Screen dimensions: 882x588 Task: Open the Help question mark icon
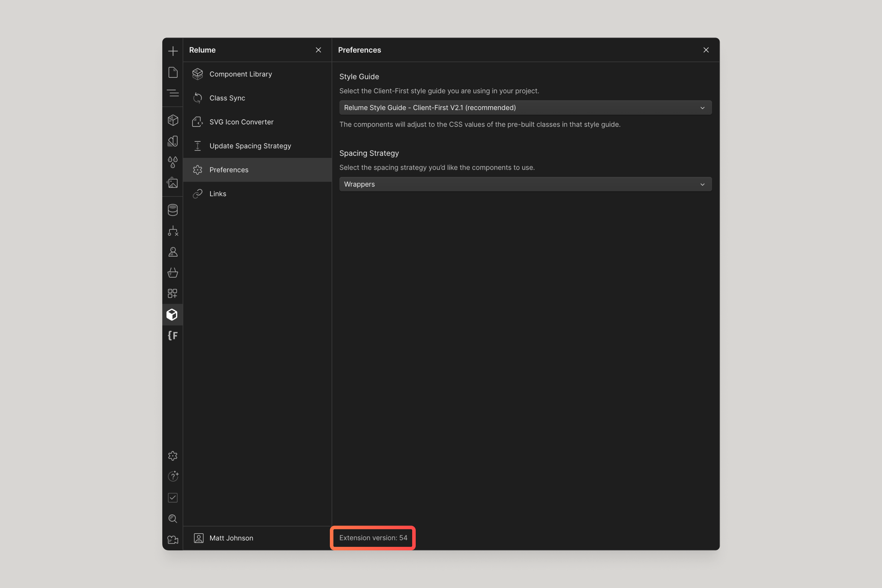tap(173, 476)
